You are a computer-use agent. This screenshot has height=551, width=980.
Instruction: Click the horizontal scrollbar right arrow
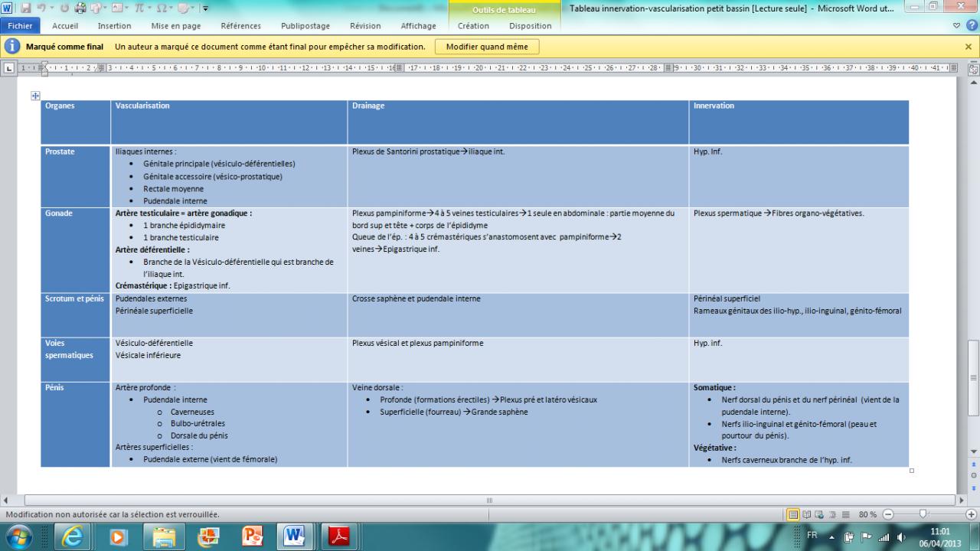click(x=962, y=500)
